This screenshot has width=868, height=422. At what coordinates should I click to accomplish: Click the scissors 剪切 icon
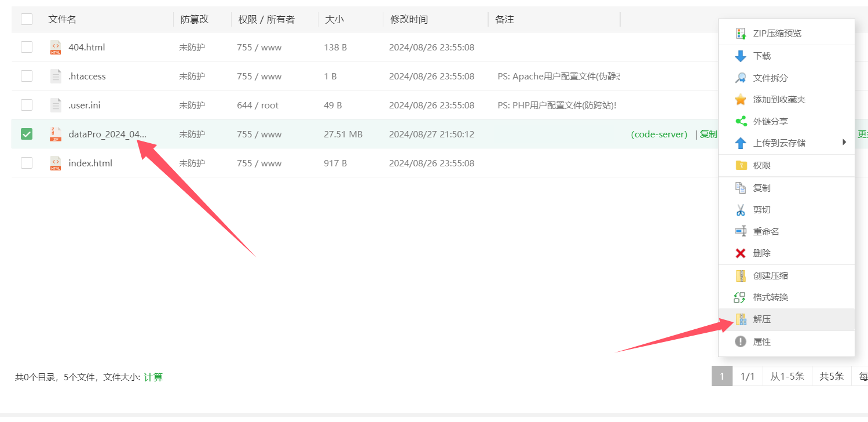(x=741, y=210)
